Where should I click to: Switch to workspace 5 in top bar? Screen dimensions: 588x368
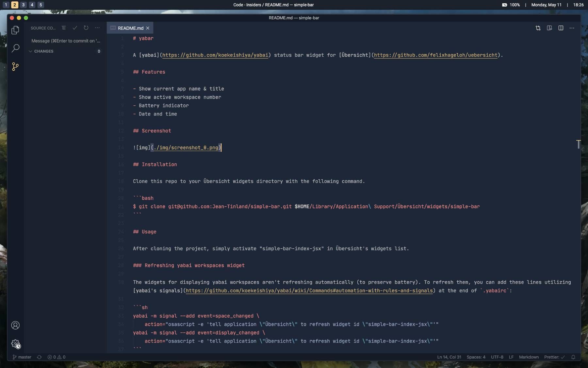pyautogui.click(x=41, y=5)
